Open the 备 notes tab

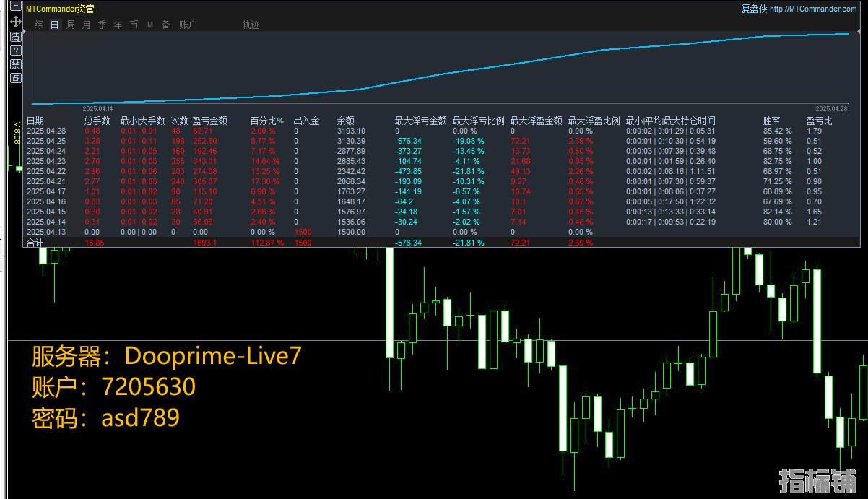(x=166, y=25)
